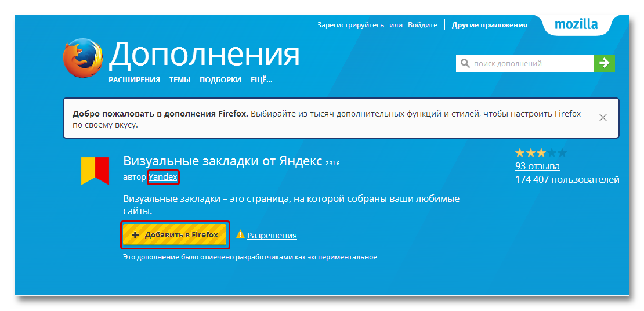Click the Дополнения page title
Screen dimensions: 644x311
coord(204,55)
